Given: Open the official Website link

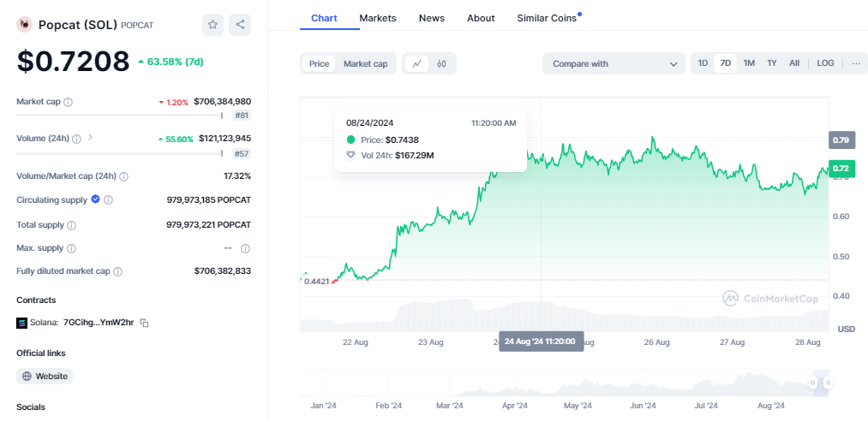Looking at the screenshot, I should click(45, 376).
